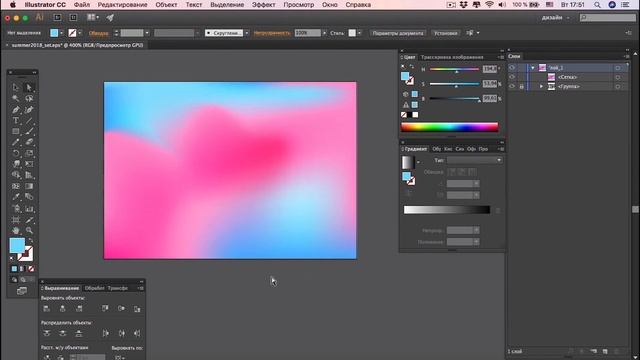The height and width of the screenshot is (360, 640).
Task: Click the Обводка link in control bar
Action: (98, 33)
